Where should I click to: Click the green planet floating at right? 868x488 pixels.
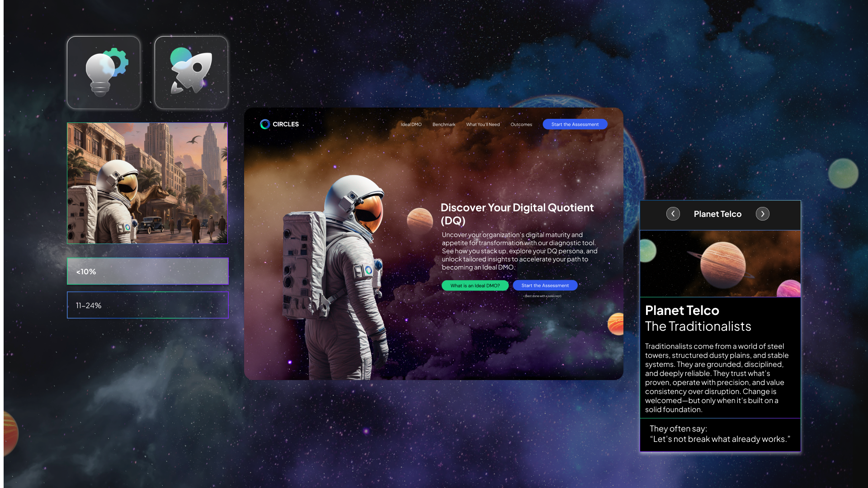click(843, 174)
